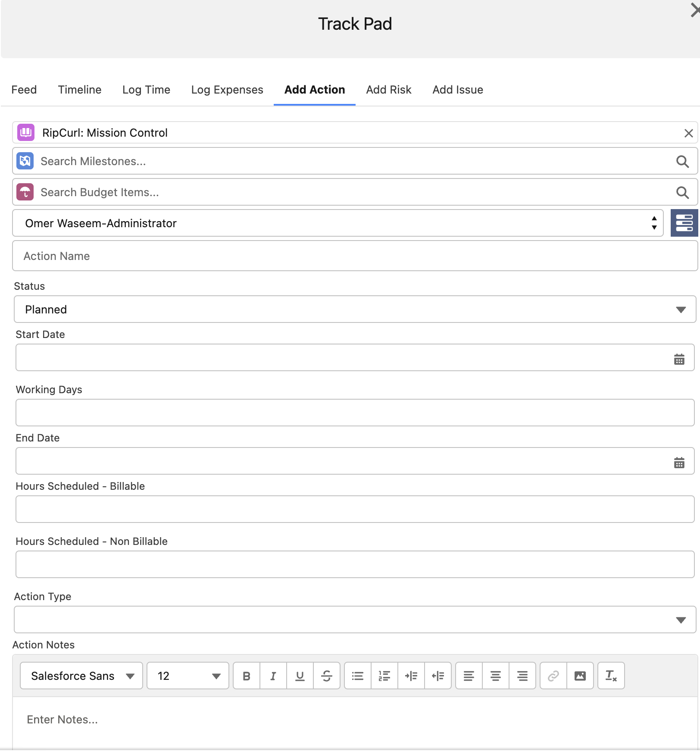
Task: Switch to the Feed tab
Action: 24,90
